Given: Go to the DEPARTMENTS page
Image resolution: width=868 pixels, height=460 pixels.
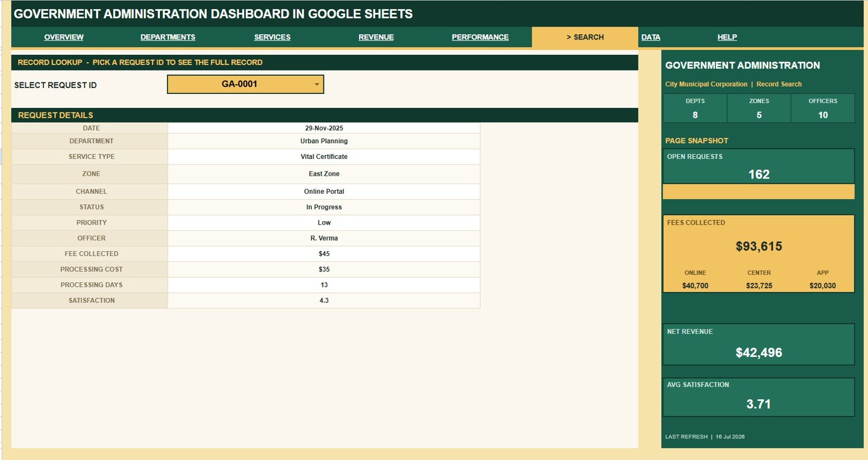Looking at the screenshot, I should [x=168, y=37].
